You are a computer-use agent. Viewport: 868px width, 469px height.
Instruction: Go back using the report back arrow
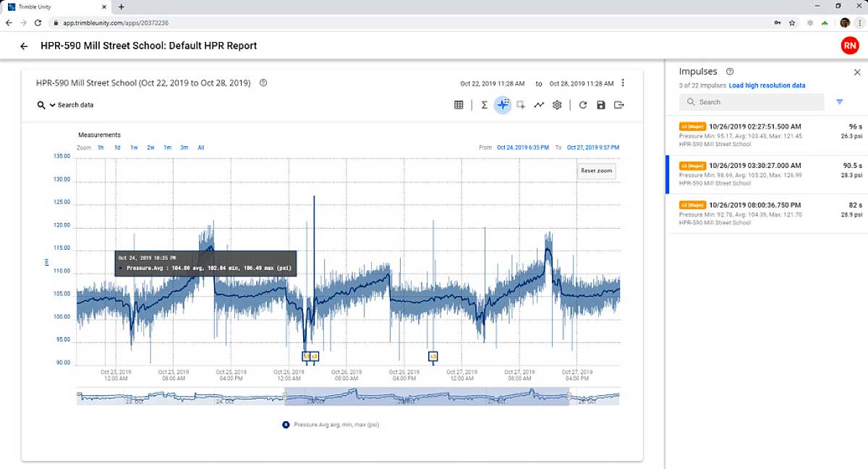(24, 46)
